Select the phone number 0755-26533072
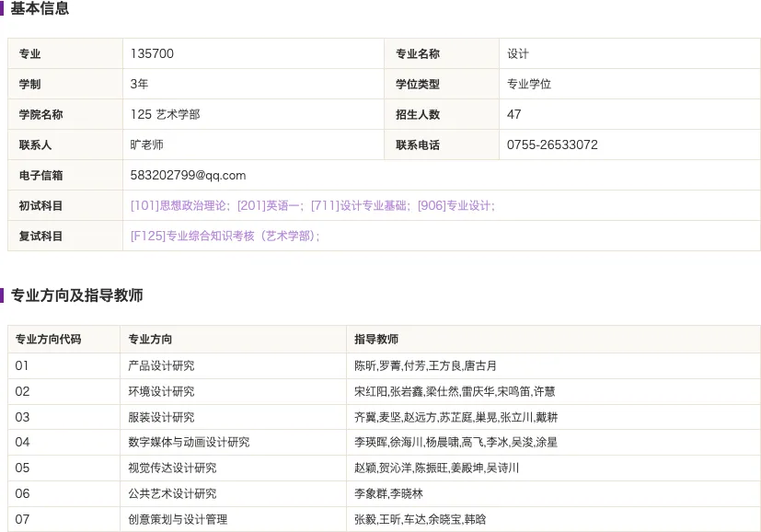The width and height of the screenshot is (761, 532). 552,145
